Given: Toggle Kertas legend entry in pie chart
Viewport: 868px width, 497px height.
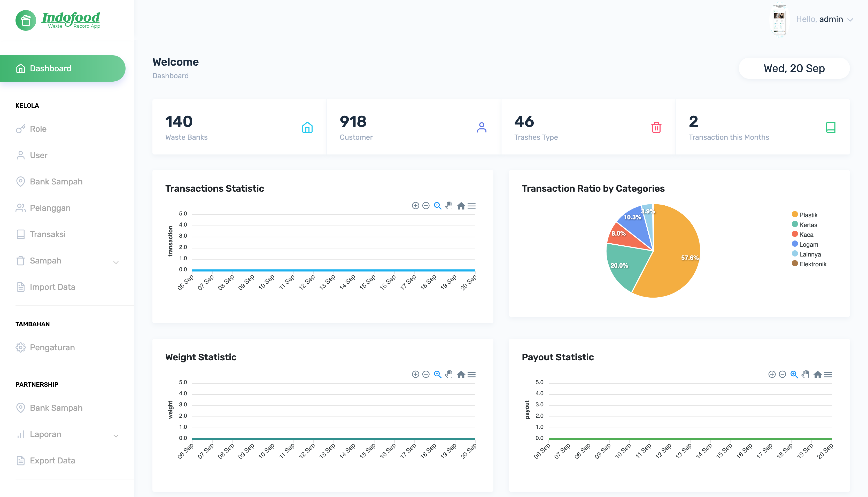Looking at the screenshot, I should pyautogui.click(x=804, y=225).
